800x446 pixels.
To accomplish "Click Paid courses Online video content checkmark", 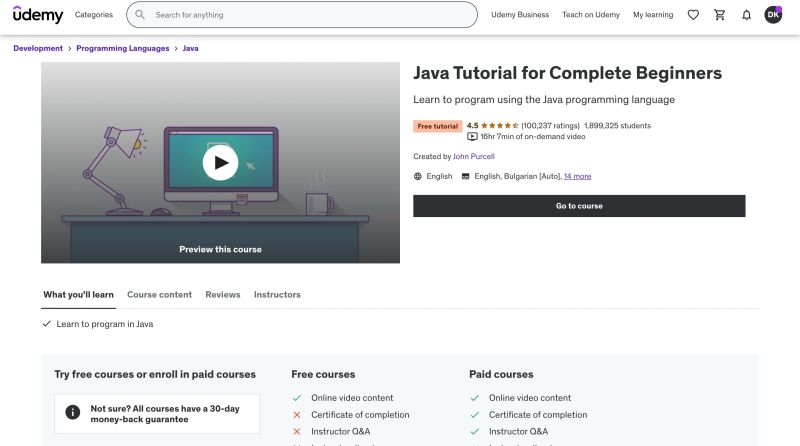I will point(475,398).
